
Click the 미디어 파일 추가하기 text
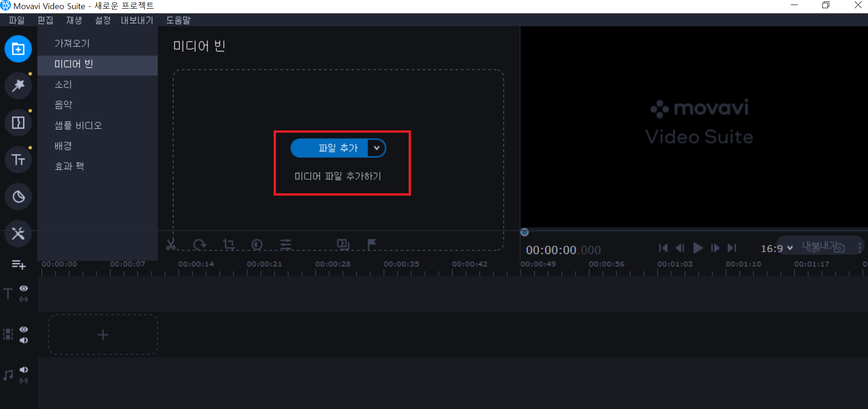coord(338,176)
